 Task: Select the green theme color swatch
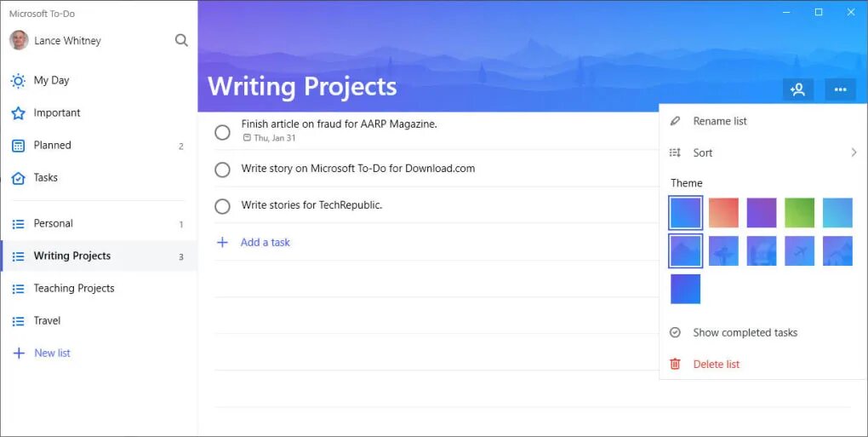pos(799,213)
